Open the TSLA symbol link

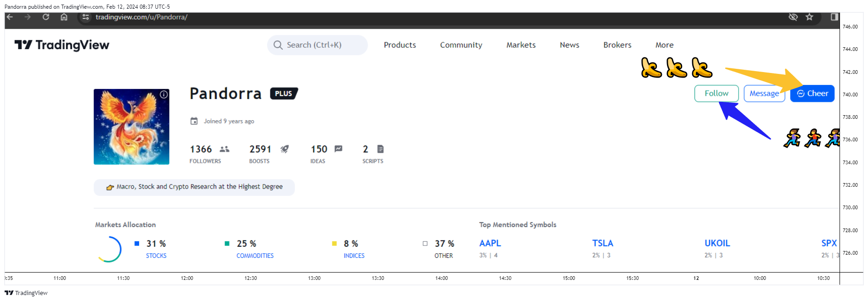(x=602, y=243)
